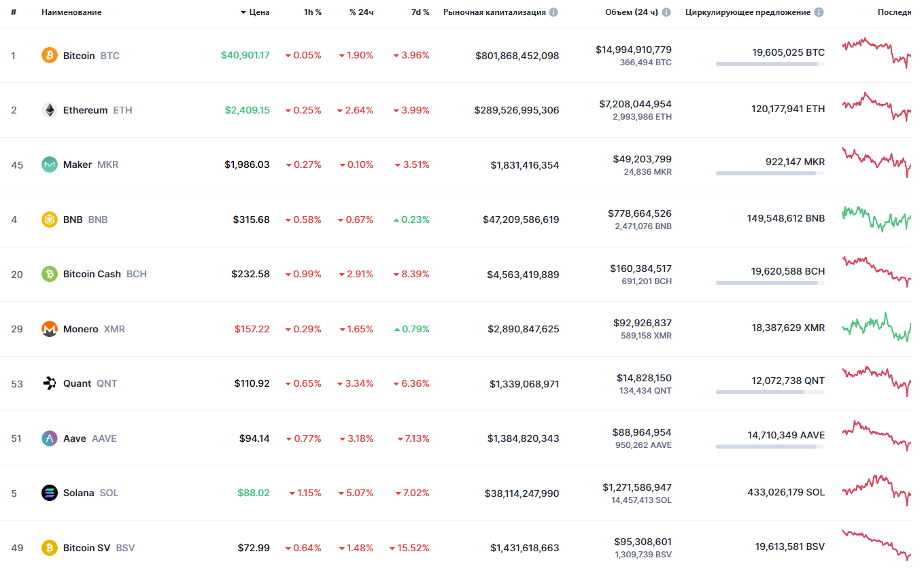Click Aave price $94.14
924x573 pixels.
click(254, 438)
